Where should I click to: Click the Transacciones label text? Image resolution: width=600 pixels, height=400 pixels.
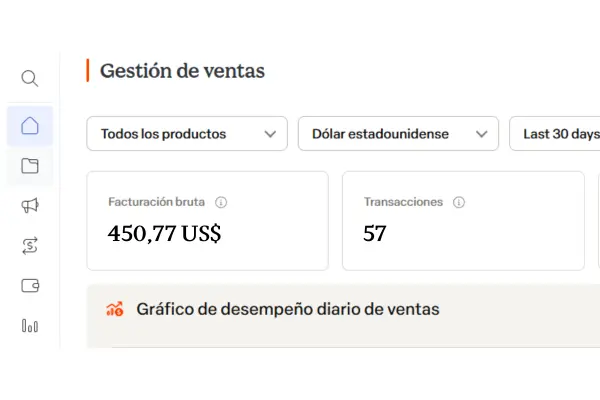click(x=403, y=202)
